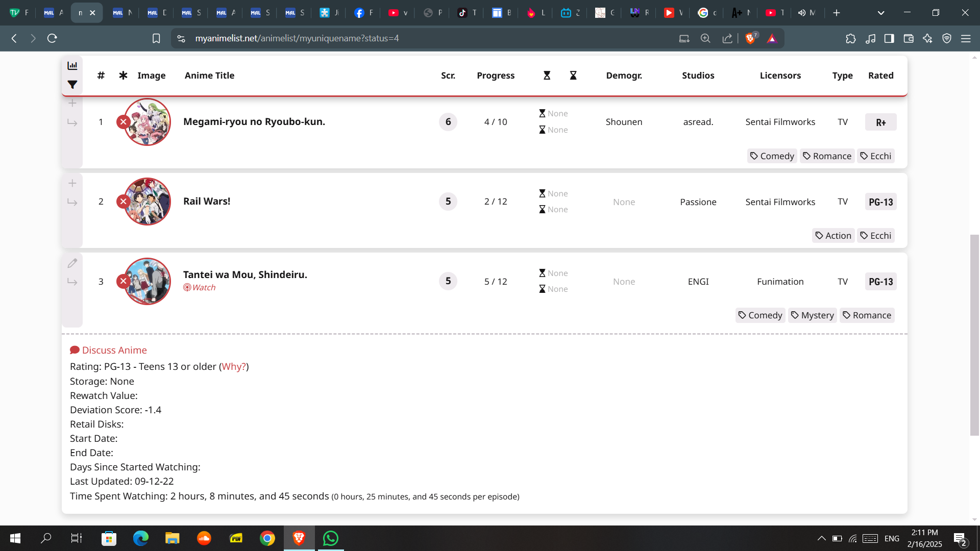The height and width of the screenshot is (551, 980).
Task: Sort list by Progress column header
Action: [496, 76]
